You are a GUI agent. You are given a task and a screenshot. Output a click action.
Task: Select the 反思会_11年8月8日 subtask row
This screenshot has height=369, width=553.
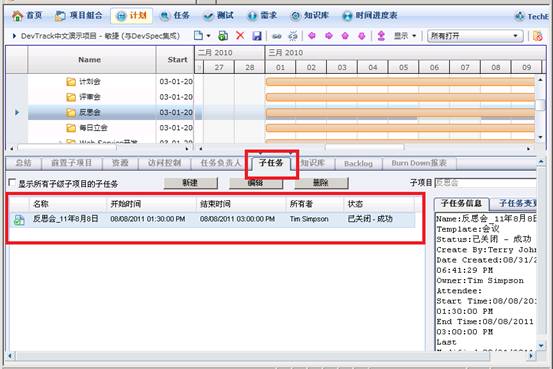pyautogui.click(x=212, y=219)
